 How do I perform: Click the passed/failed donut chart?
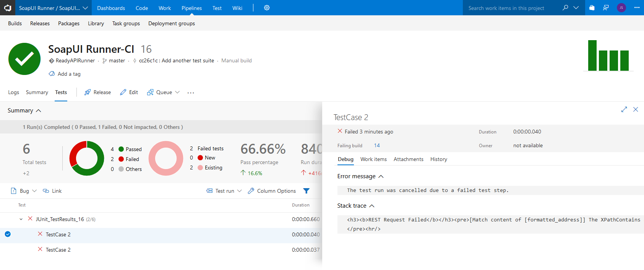87,158
